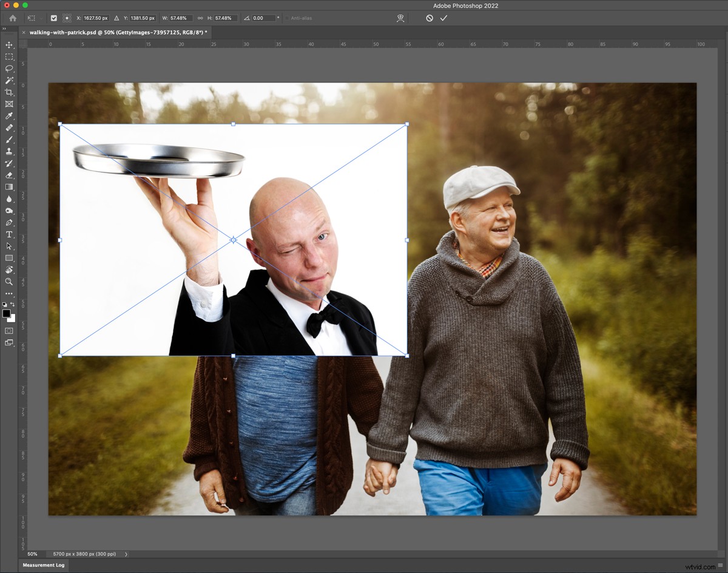
Task: Click the zoom percentage field showing 50%
Action: [32, 554]
